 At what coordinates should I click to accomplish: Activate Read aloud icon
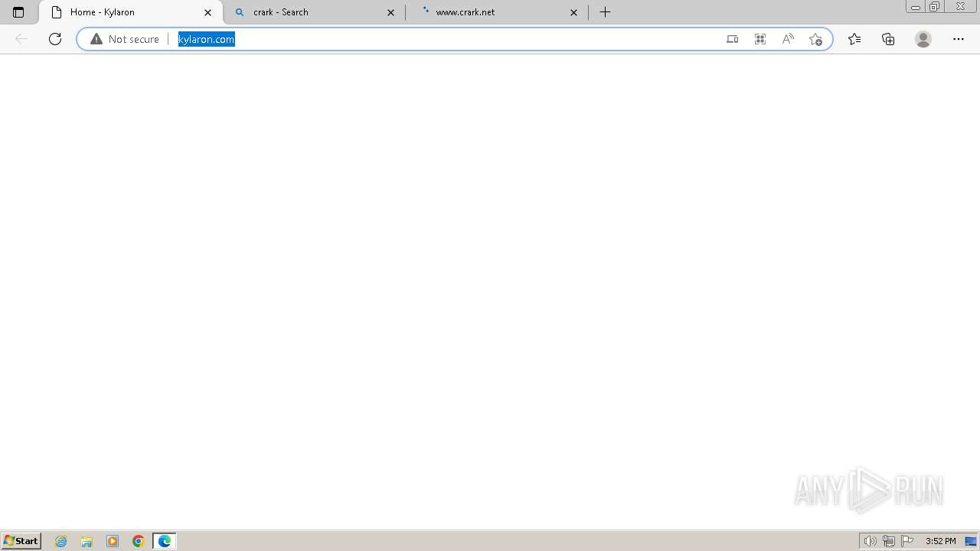point(787,39)
